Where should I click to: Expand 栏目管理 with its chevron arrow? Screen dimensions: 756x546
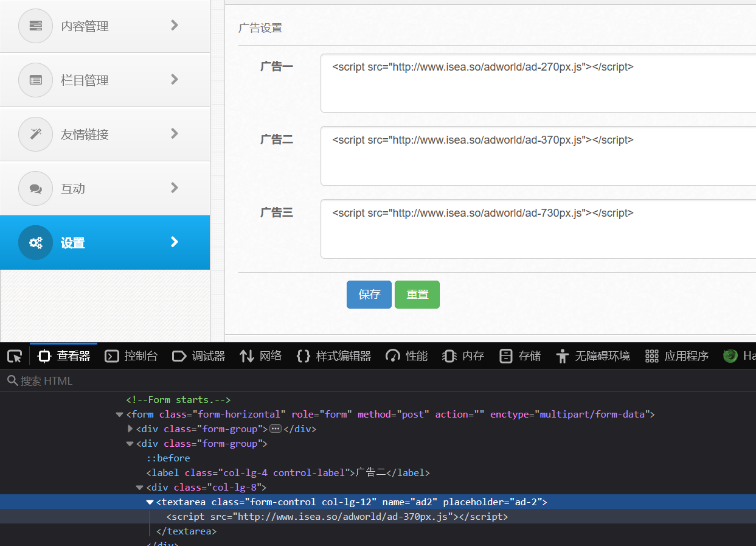pos(175,79)
